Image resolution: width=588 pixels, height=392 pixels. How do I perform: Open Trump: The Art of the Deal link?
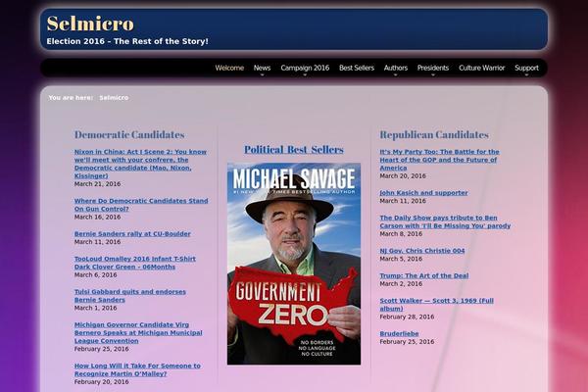(424, 275)
